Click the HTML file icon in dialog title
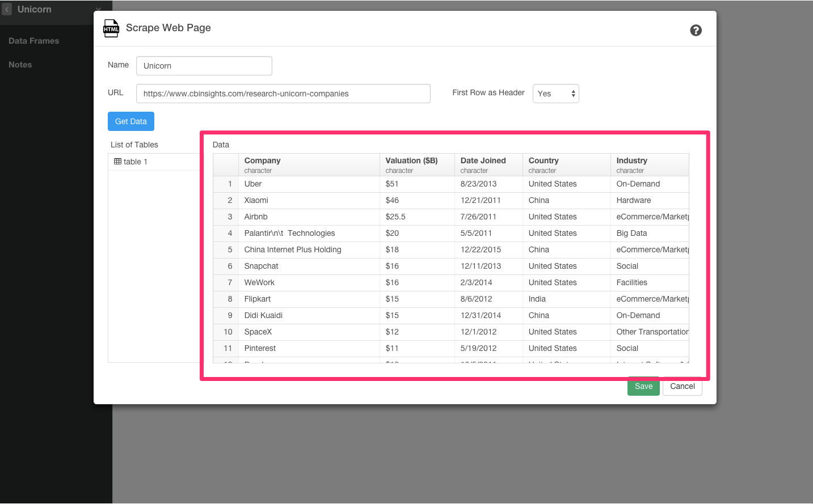 [x=111, y=28]
